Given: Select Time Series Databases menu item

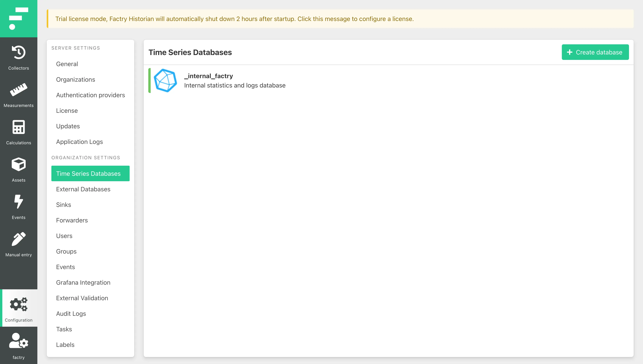Looking at the screenshot, I should click(x=90, y=173).
